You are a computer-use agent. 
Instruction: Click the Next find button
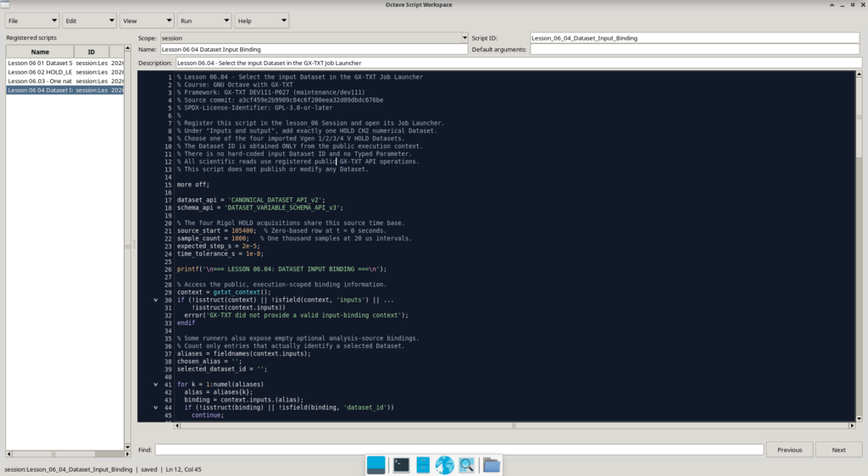[838, 450]
